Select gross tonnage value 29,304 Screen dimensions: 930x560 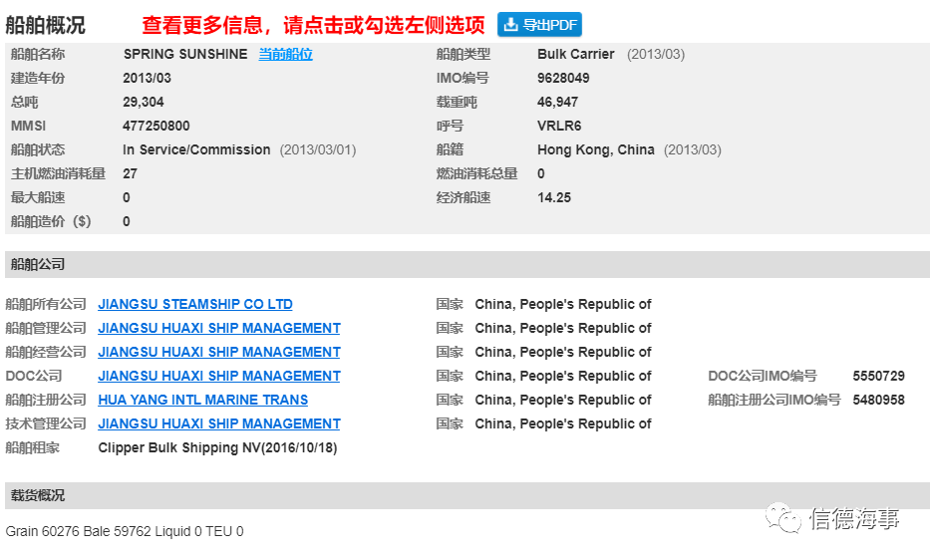click(x=143, y=102)
